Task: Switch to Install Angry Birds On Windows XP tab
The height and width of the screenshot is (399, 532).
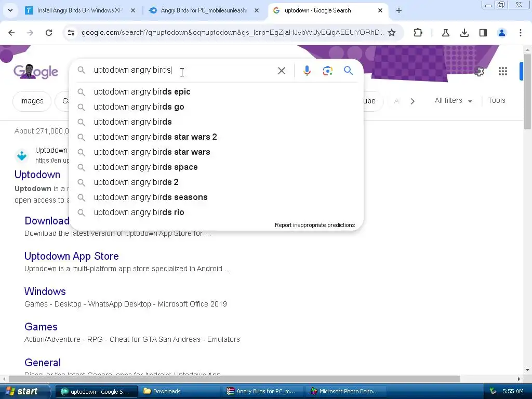Action: tap(79, 10)
